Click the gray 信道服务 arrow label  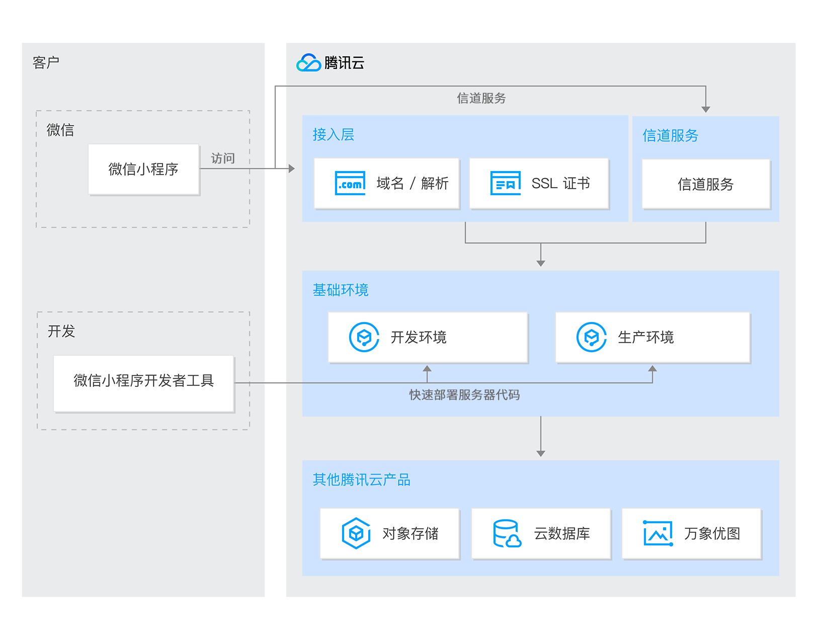tap(481, 98)
